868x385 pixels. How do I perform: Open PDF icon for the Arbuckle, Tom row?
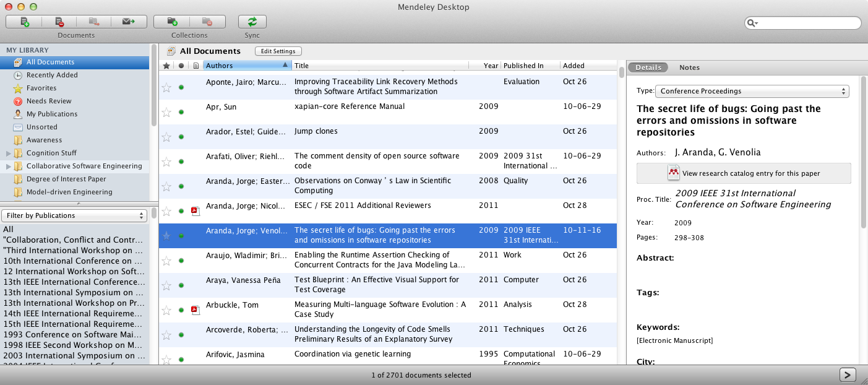(195, 309)
